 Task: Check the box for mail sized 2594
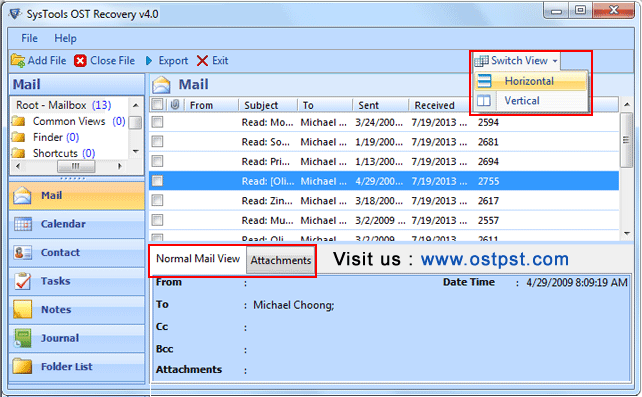click(157, 122)
